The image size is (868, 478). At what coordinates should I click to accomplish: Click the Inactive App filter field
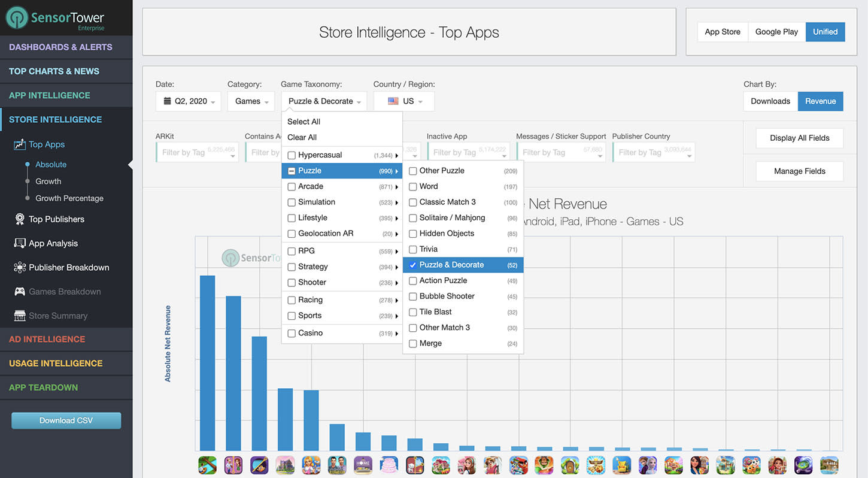pos(469,152)
